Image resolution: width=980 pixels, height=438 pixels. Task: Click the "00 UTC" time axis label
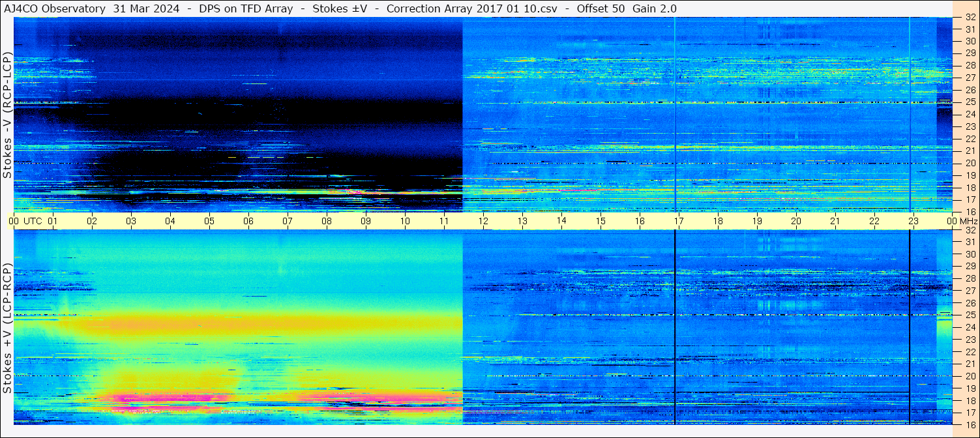(x=25, y=221)
